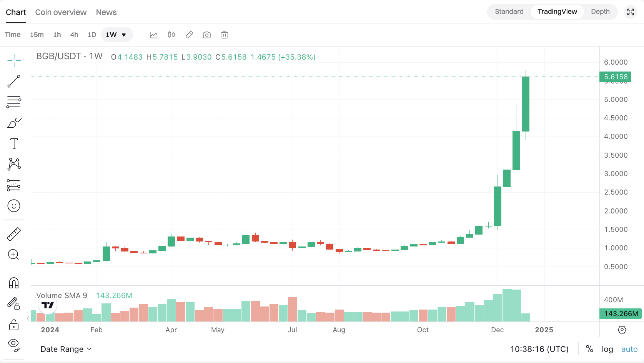
Task: Click the 5.6158 current price label
Action: [x=616, y=77]
